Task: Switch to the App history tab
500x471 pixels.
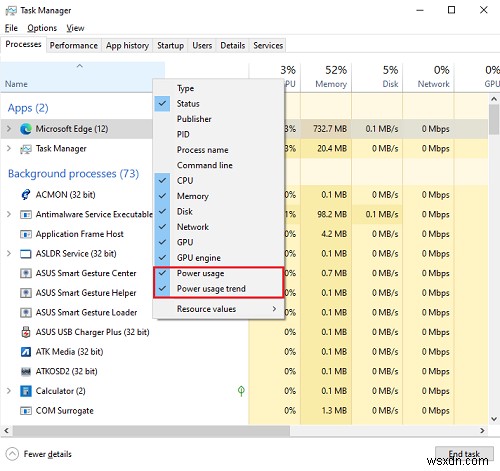Action: (127, 45)
